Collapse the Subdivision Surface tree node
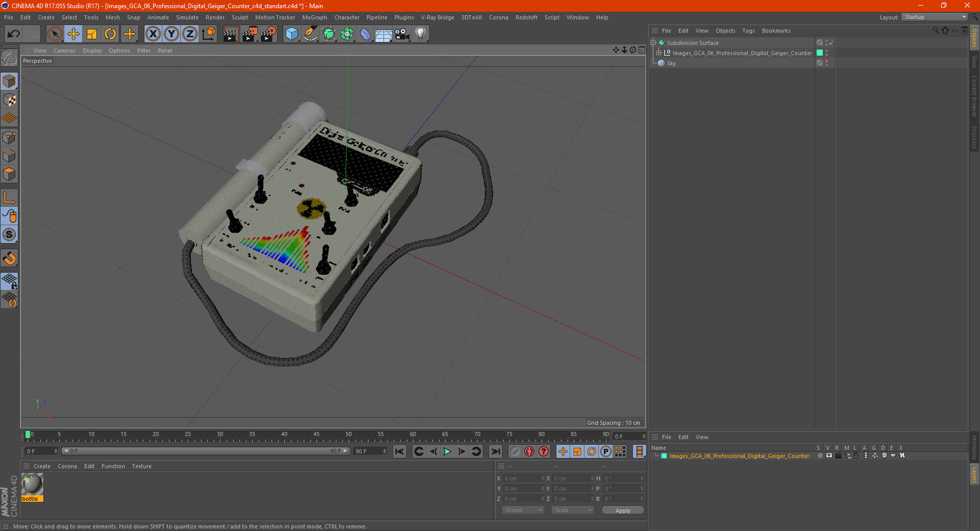The width and height of the screenshot is (980, 531). tap(653, 43)
